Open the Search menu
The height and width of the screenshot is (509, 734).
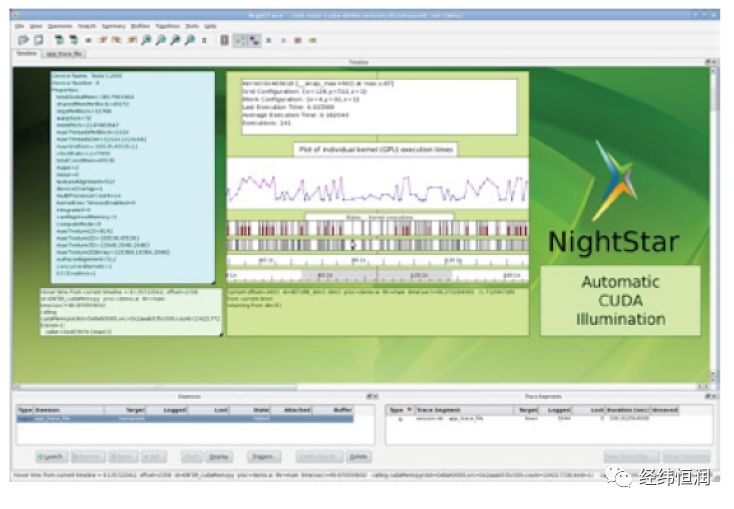tap(87, 26)
